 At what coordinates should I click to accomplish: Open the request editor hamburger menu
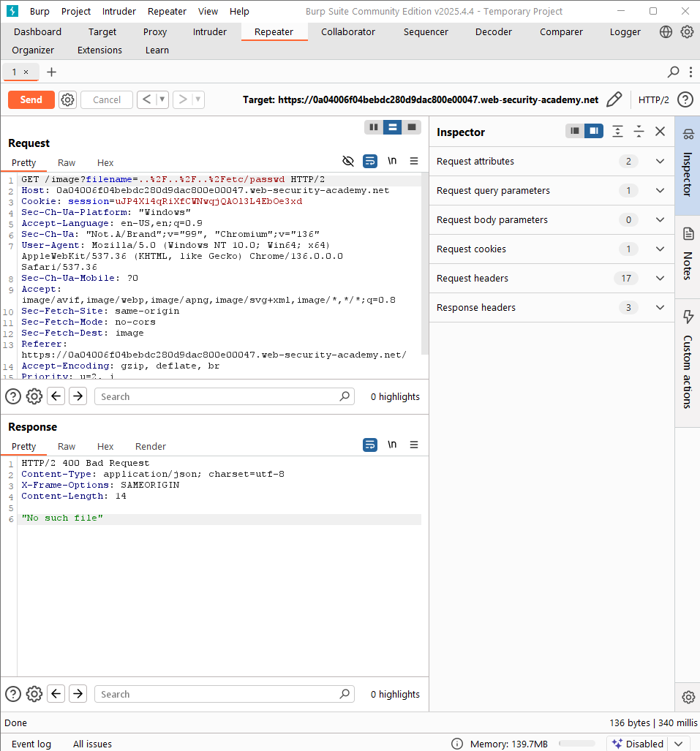point(414,162)
